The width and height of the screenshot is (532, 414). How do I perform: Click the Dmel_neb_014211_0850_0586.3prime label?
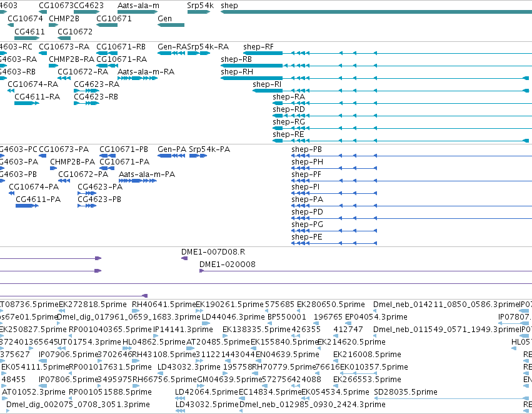[447, 305]
